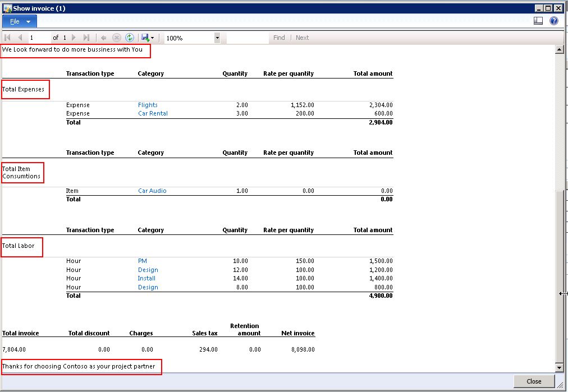Open the export format dropdown arrow
This screenshot has height=392, width=568.
pyautogui.click(x=152, y=38)
